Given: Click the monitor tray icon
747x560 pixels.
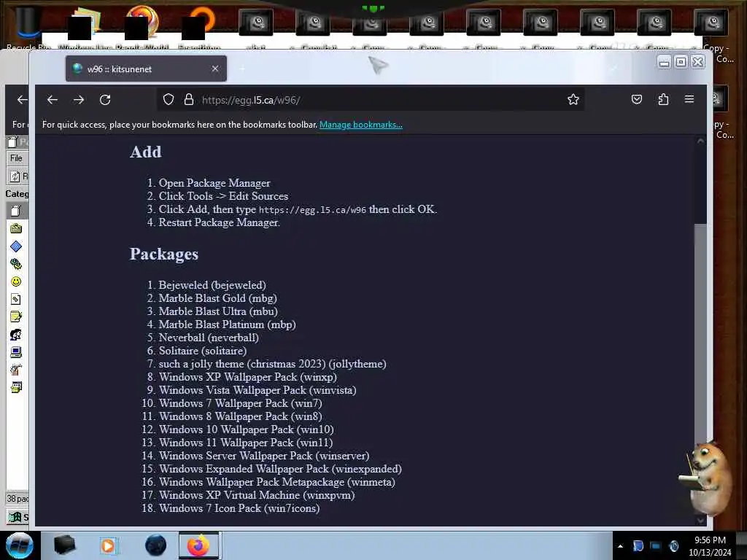Looking at the screenshot, I should 656,546.
